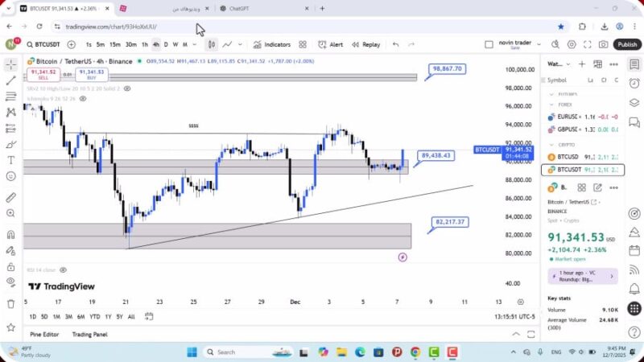Open the Pine Editor tab
Viewport: 644px width, 362px height.
click(46, 335)
